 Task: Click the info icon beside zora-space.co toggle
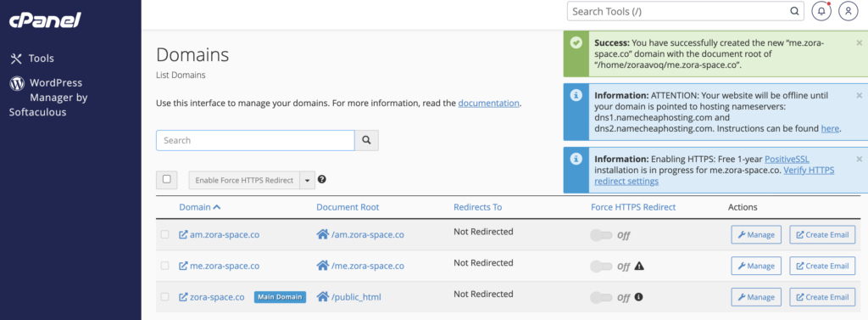click(x=638, y=297)
